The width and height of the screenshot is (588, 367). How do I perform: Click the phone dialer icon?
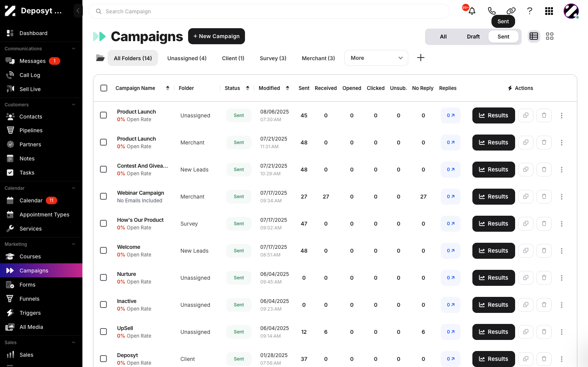click(492, 11)
